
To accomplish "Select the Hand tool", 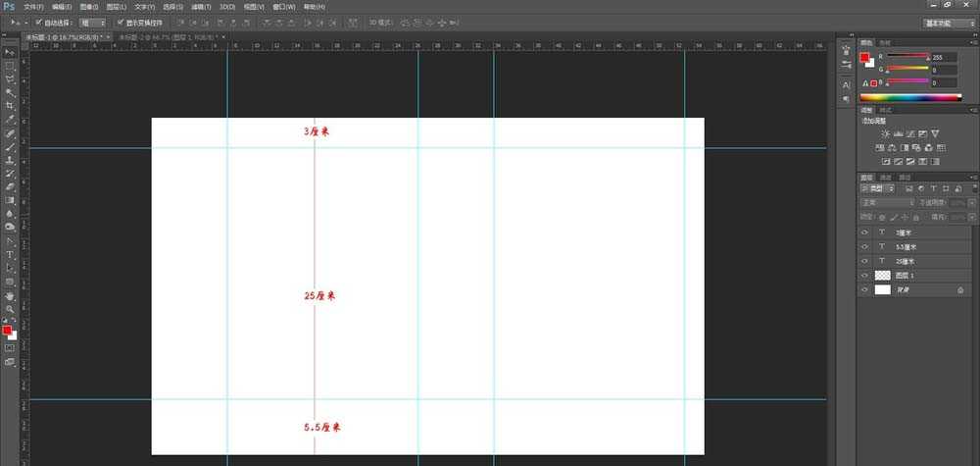I will (x=10, y=294).
